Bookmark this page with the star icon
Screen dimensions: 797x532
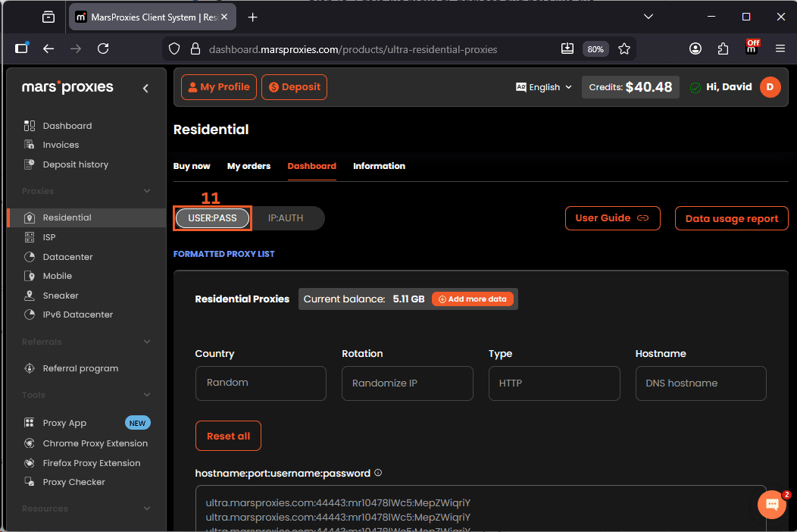pos(624,49)
